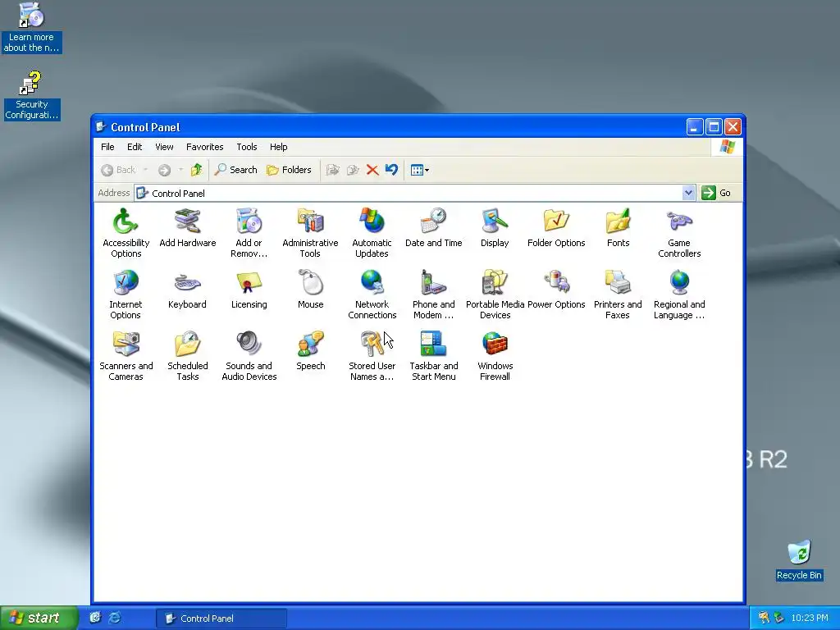The image size is (840, 630).
Task: Click the blue Undo toolbar icon
Action: [x=391, y=170]
